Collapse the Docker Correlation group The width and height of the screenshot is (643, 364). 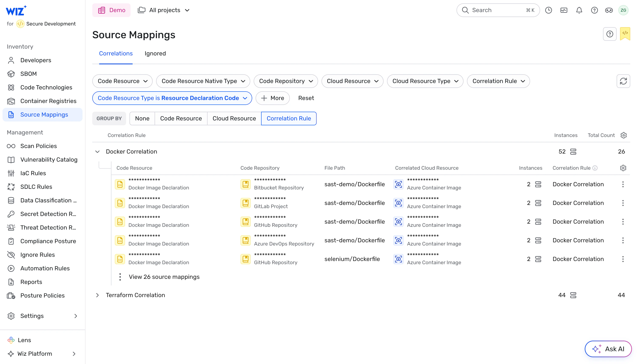(97, 152)
